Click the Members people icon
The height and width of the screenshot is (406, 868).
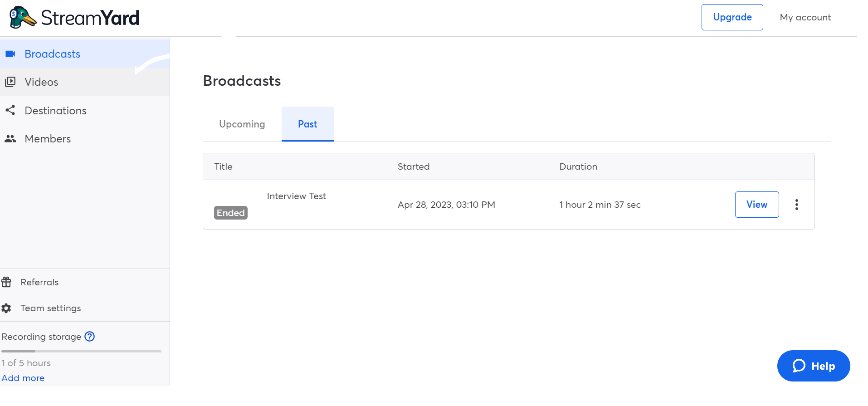point(10,139)
